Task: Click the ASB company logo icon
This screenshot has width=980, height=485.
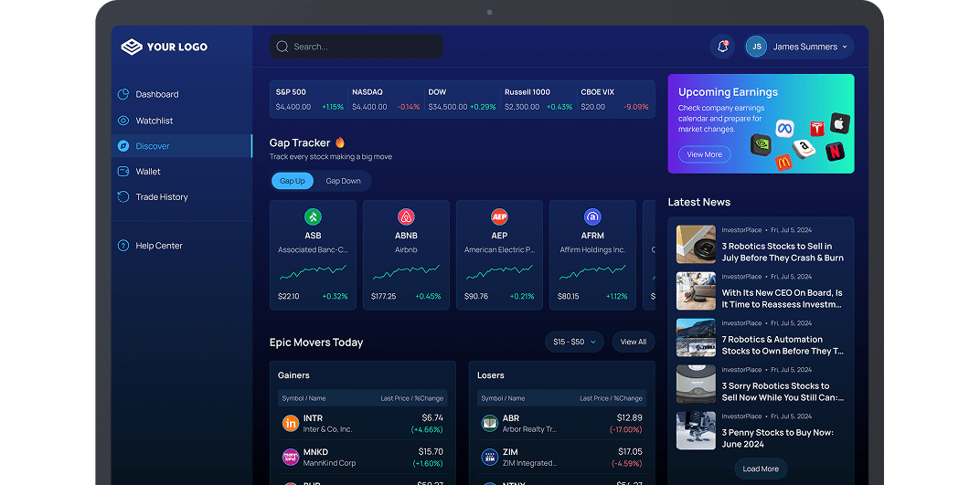Action: point(313,216)
